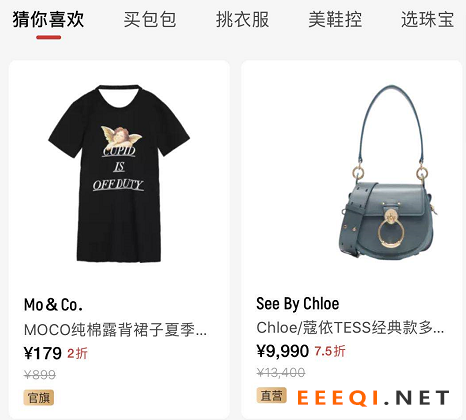Viewport: 466px width, 420px height.
Task: Click the 官旗 badge icon
Action: tap(39, 397)
